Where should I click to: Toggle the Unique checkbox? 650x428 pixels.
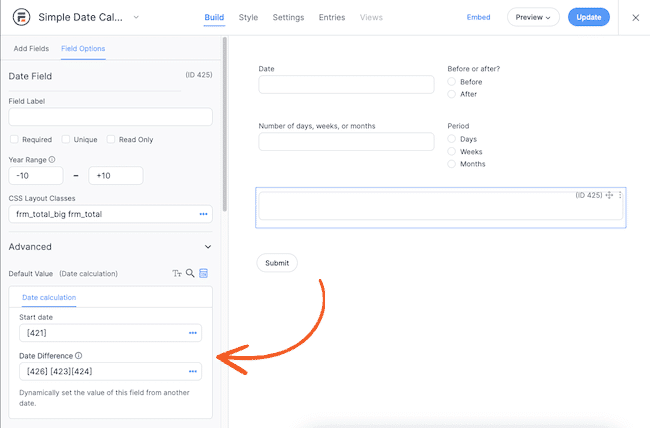[x=65, y=139]
